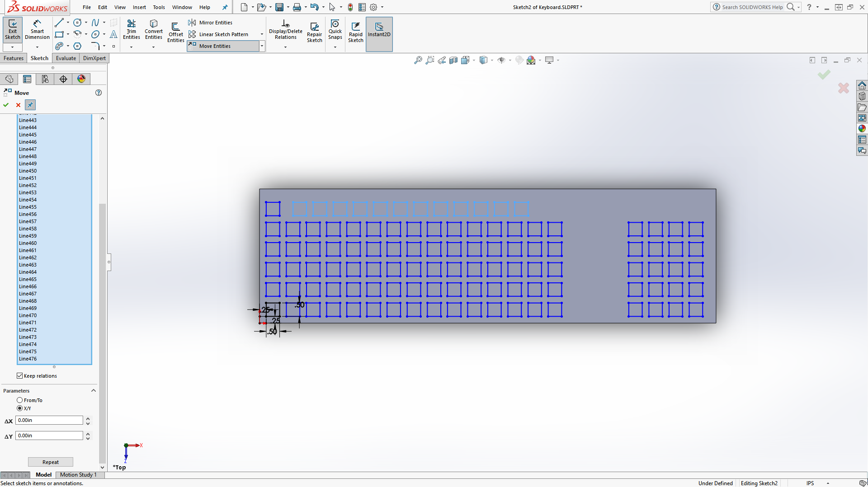
Task: Click the Repair Sketch tool
Action: tap(315, 32)
